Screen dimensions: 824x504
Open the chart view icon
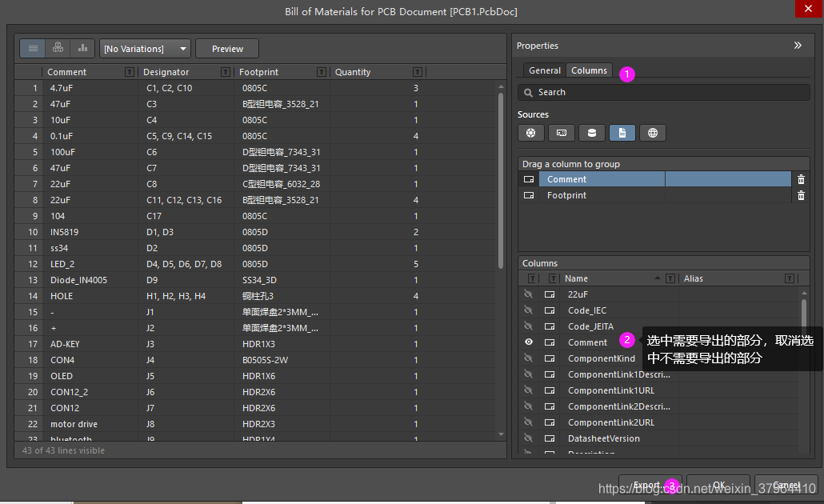[x=82, y=48]
